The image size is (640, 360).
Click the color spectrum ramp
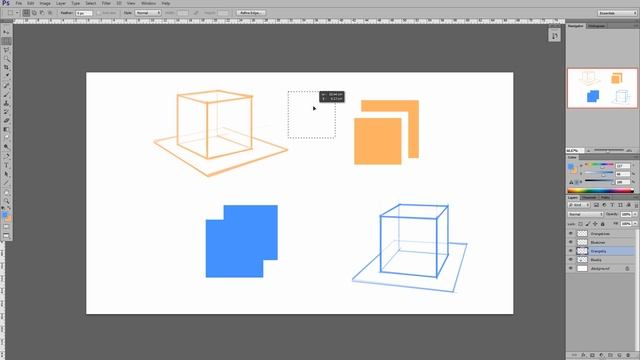point(600,190)
